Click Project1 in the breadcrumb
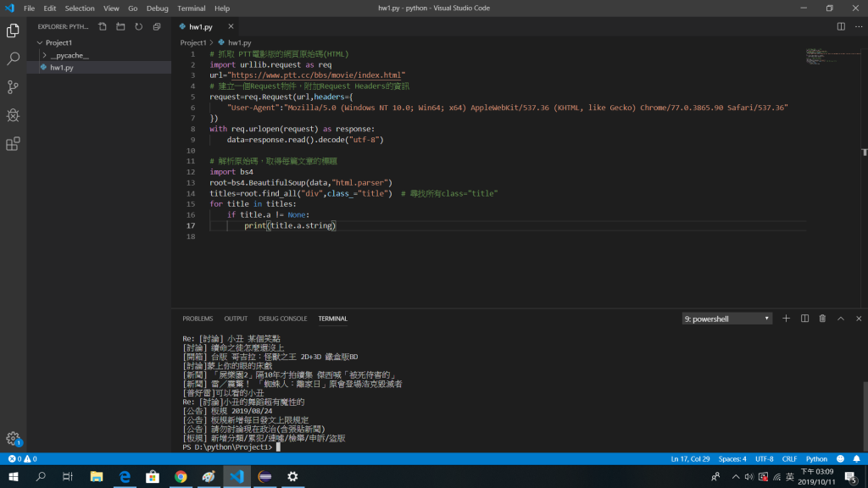Screen dimensions: 868x488 pyautogui.click(x=193, y=42)
